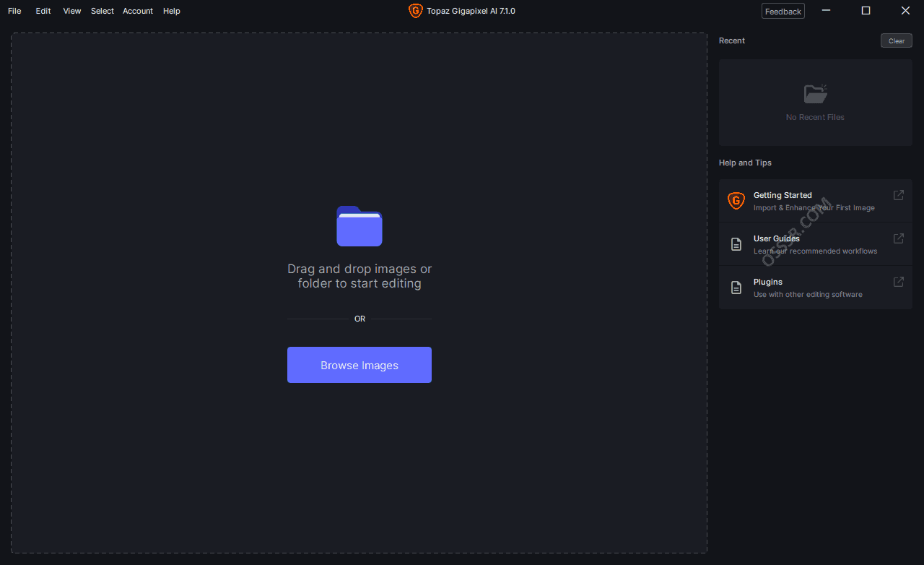
Task: Open the File menu
Action: pyautogui.click(x=14, y=11)
